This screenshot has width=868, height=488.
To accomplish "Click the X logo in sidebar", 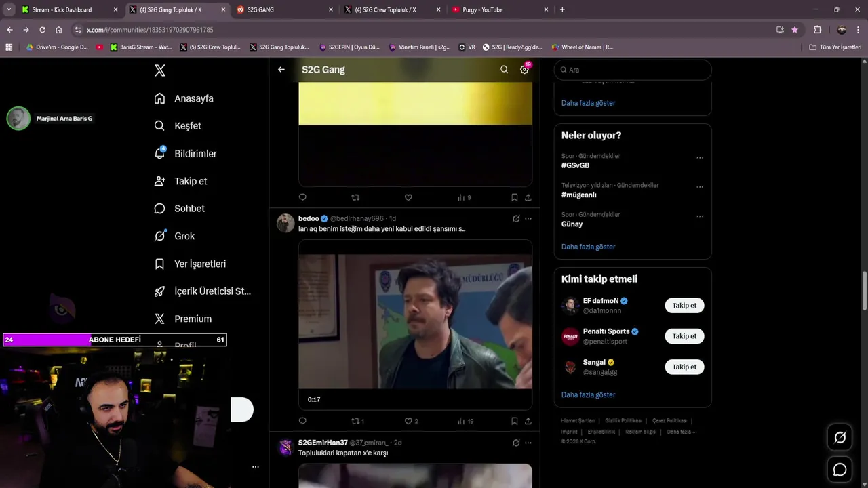I will (x=160, y=70).
